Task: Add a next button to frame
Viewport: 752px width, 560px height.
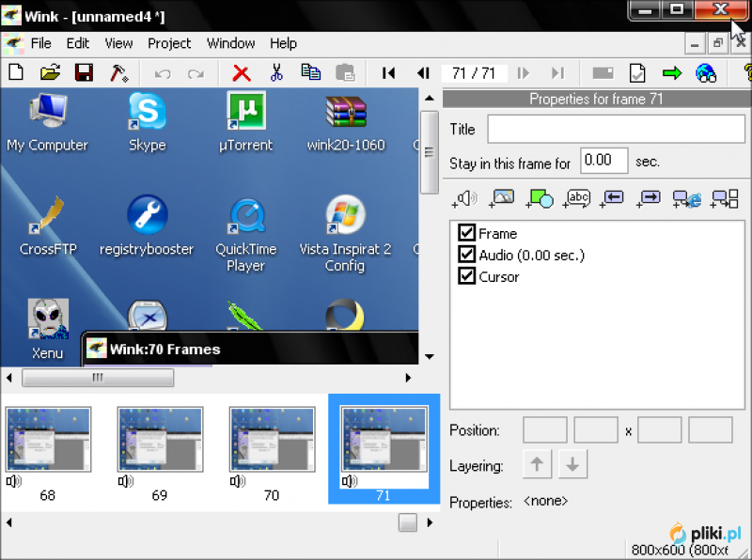Action: pos(649,198)
